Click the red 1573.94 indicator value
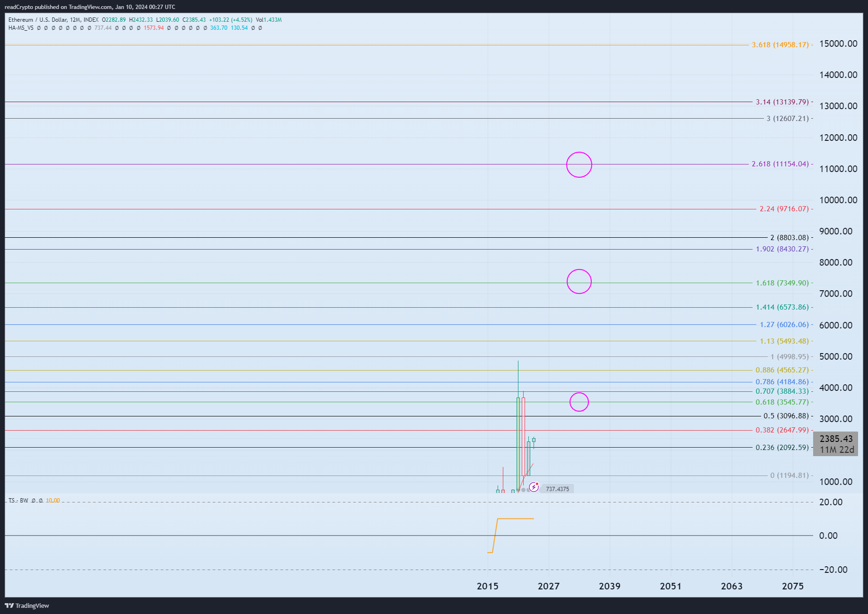 click(x=154, y=28)
